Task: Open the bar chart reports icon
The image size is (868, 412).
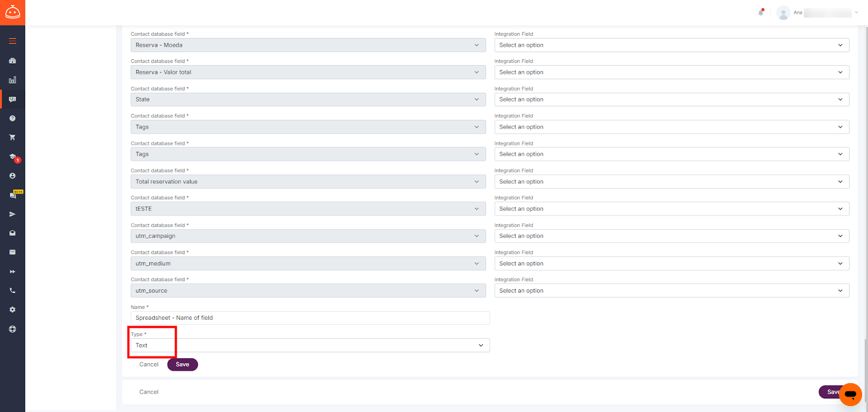Action: [x=12, y=80]
